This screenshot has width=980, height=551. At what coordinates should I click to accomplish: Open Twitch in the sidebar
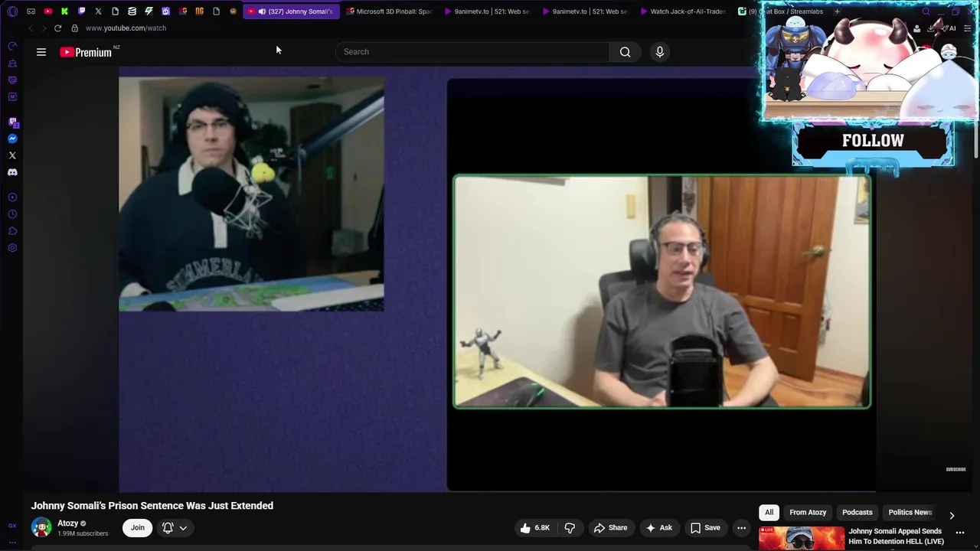[12, 122]
